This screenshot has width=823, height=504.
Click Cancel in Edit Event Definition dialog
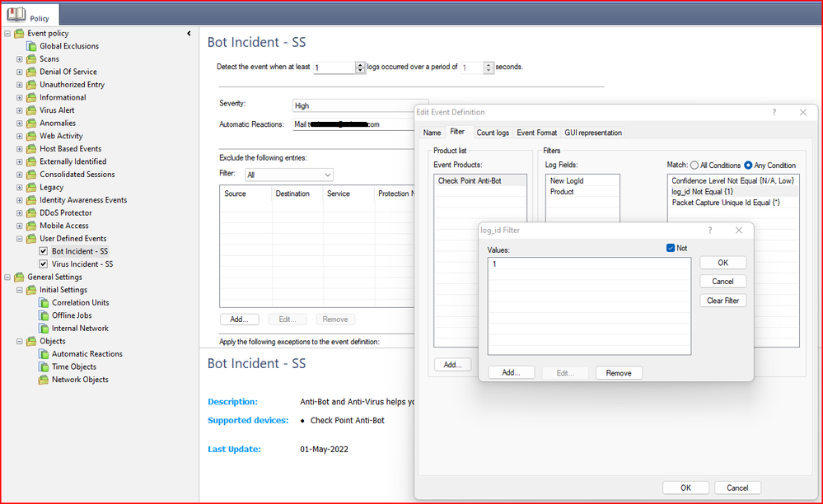click(x=737, y=488)
